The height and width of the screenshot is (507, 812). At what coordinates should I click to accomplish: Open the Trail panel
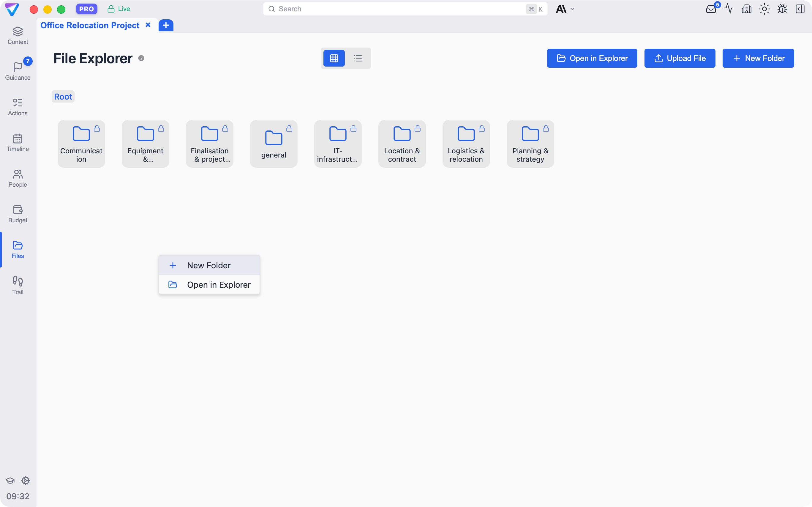(18, 285)
